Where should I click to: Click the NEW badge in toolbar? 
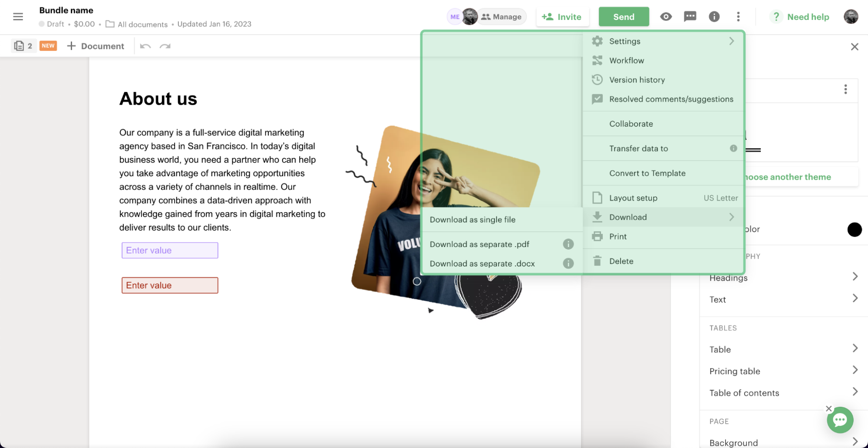48,46
